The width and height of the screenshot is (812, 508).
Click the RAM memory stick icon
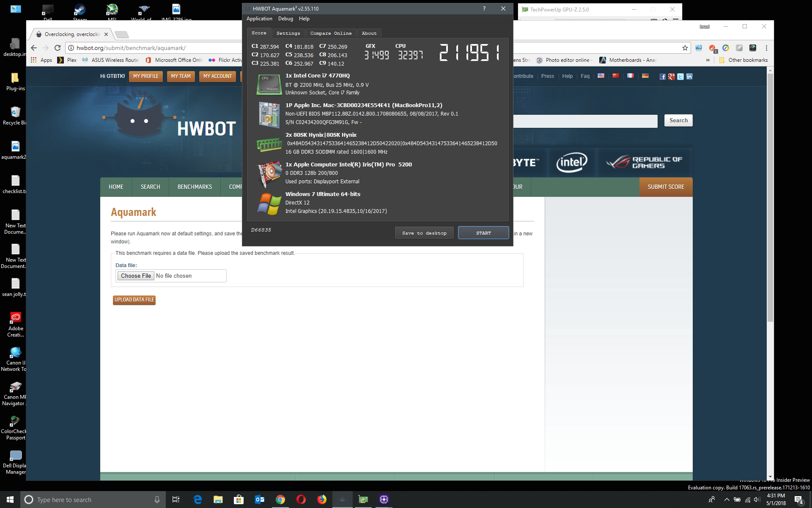click(x=269, y=144)
